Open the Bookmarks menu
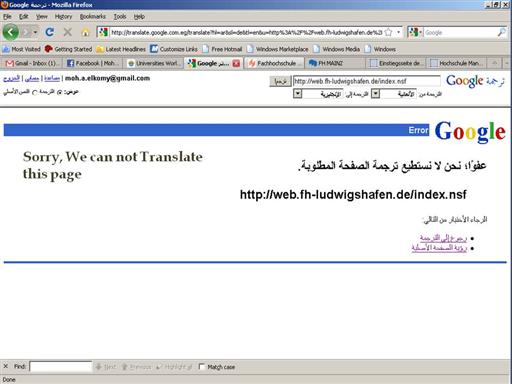The height and width of the screenshot is (384, 512). (93, 16)
